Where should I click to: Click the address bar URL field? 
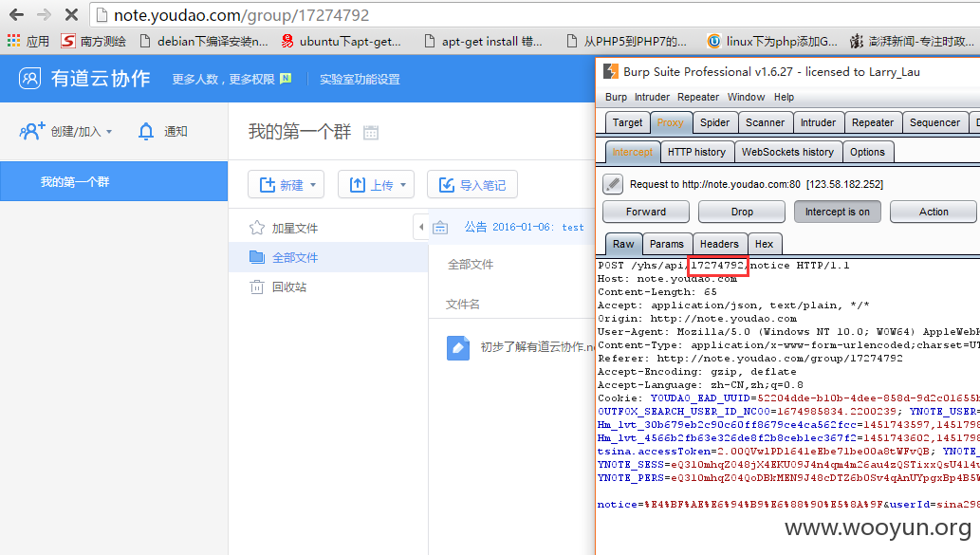click(x=534, y=14)
